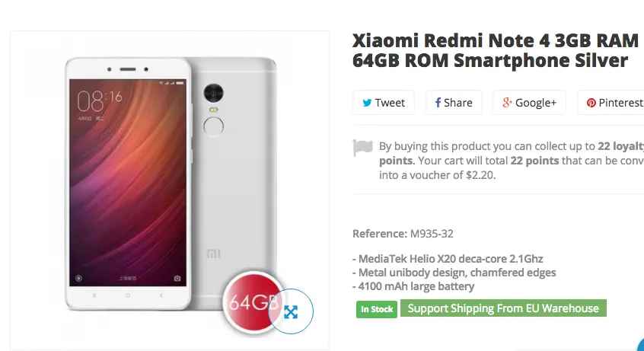This screenshot has width=644, height=351.
Task: Open fullscreen view with the expand arrows icon
Action: (291, 312)
